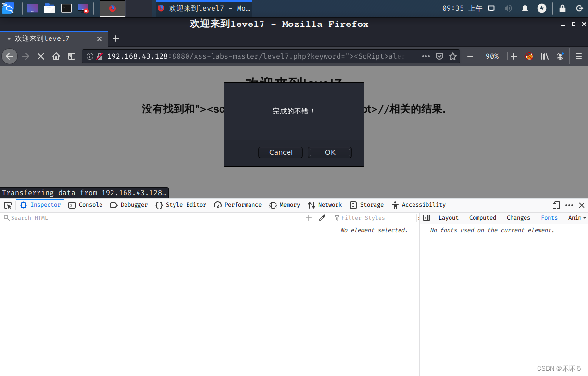
Task: Activate the eyedropper in the Inspector toolbar
Action: [x=322, y=218]
